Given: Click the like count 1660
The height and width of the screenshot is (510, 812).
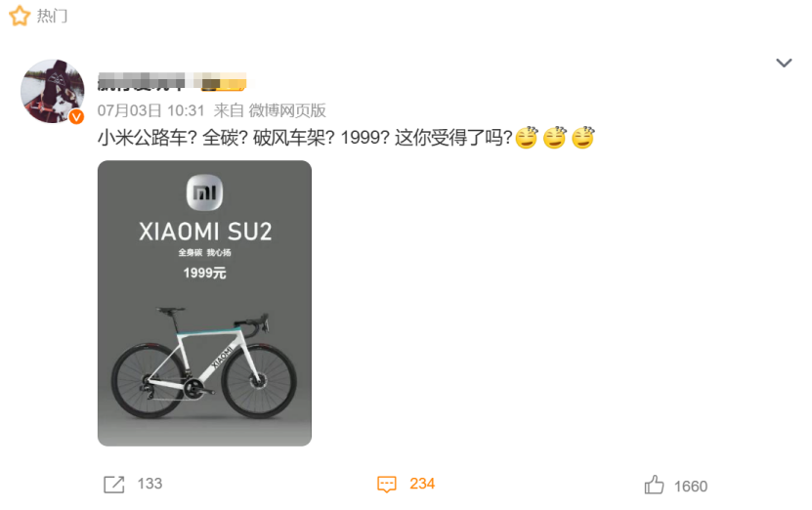Looking at the screenshot, I should (691, 487).
